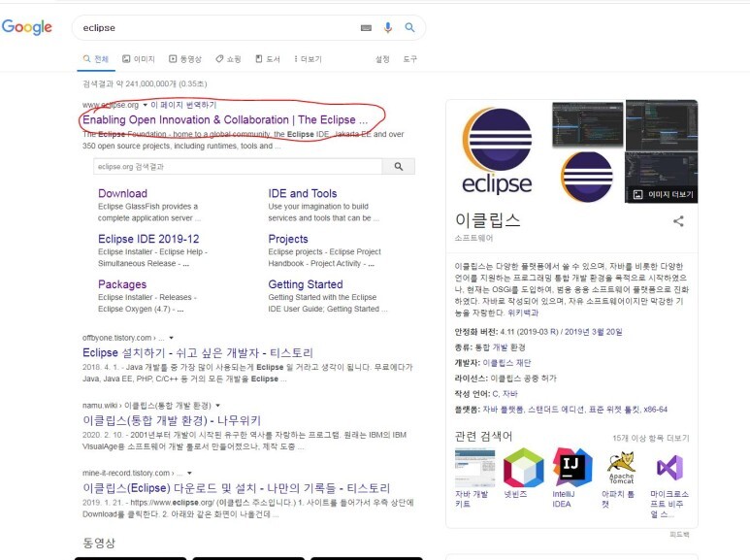This screenshot has height=560, width=750.
Task: Click the 이클립스 knowledge panel title
Action: [x=487, y=220]
